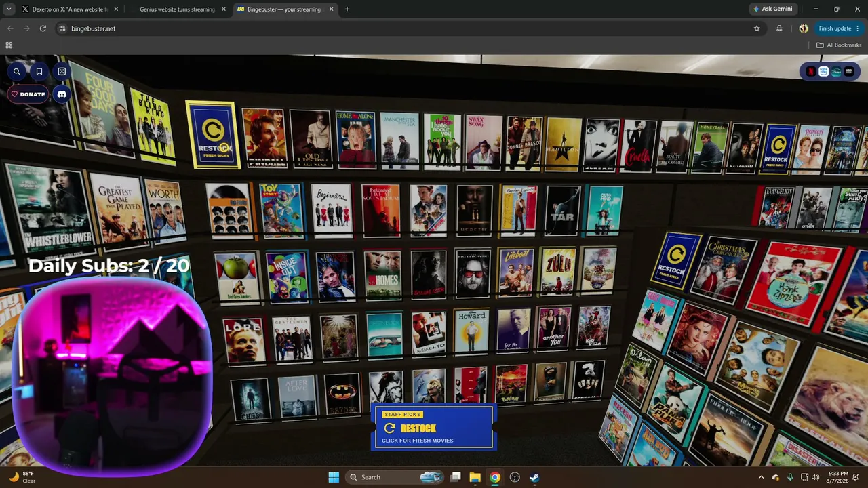Open the Chrome profile avatar
This screenshot has width=868, height=488.
(x=804, y=28)
